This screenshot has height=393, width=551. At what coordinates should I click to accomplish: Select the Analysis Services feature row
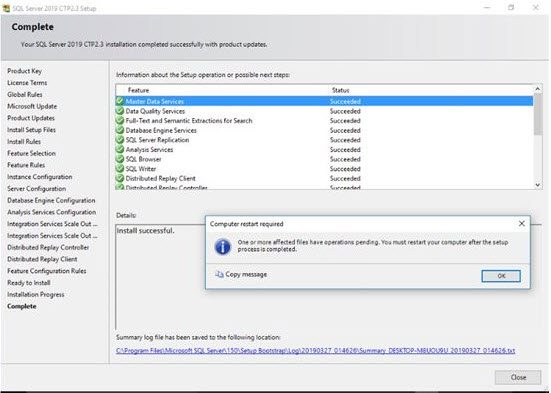[324, 149]
